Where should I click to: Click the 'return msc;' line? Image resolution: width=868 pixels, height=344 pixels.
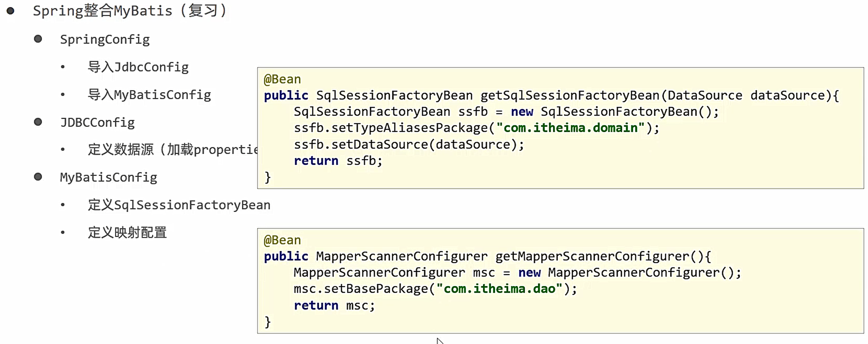(x=334, y=306)
